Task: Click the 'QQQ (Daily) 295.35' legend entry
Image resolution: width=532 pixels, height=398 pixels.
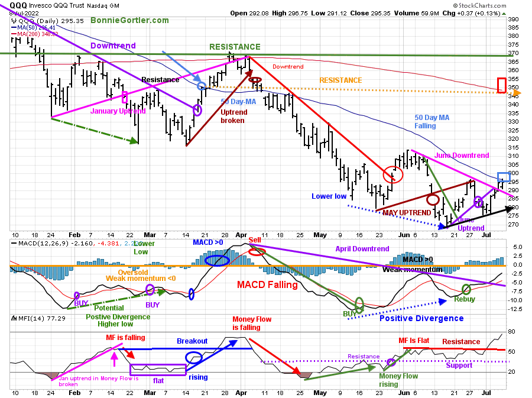Action: click(48, 21)
